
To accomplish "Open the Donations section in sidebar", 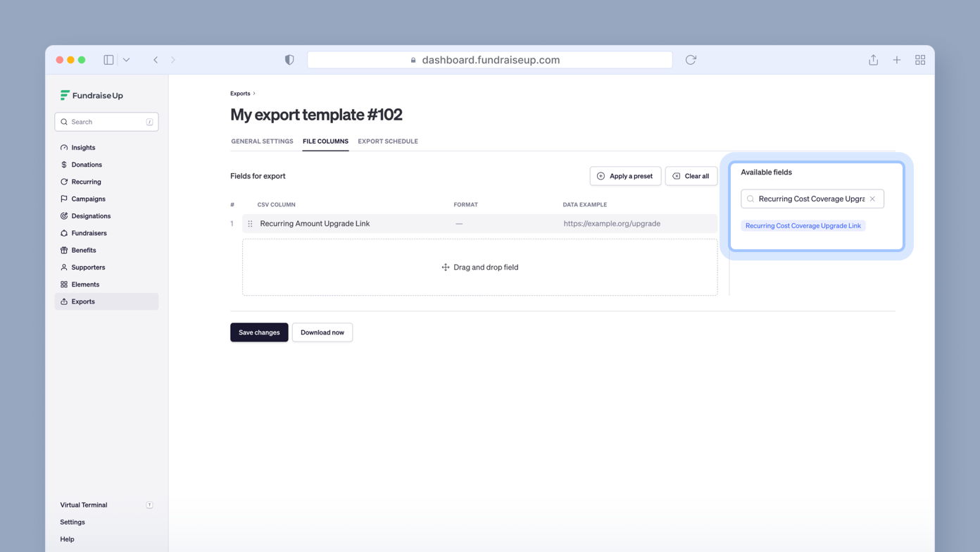I will coord(85,164).
